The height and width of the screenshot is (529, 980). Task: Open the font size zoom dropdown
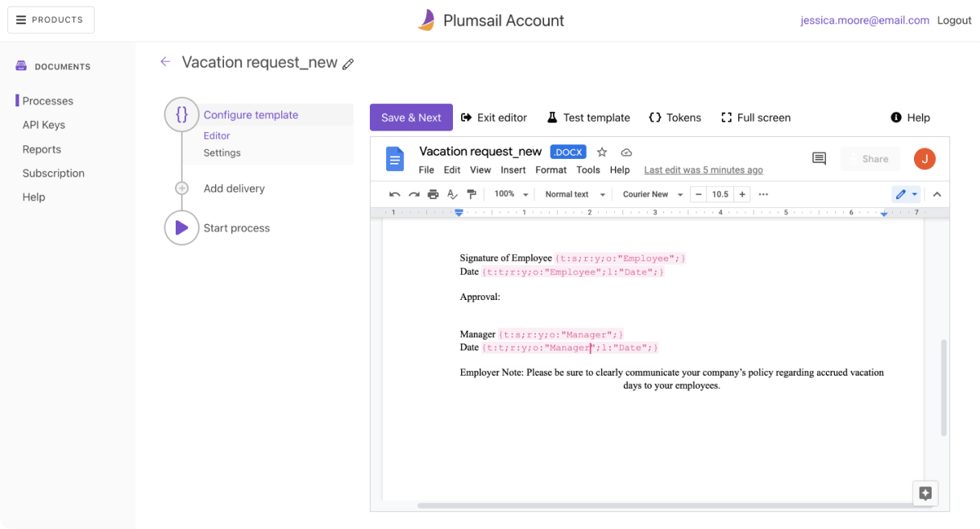click(x=509, y=194)
